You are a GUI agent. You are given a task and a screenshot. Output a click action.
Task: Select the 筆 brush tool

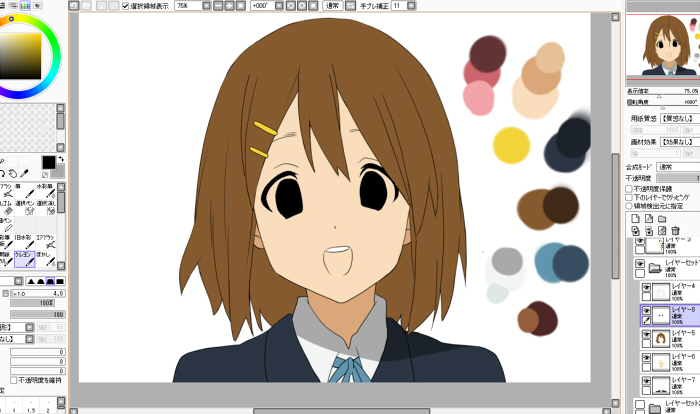pyautogui.click(x=25, y=191)
